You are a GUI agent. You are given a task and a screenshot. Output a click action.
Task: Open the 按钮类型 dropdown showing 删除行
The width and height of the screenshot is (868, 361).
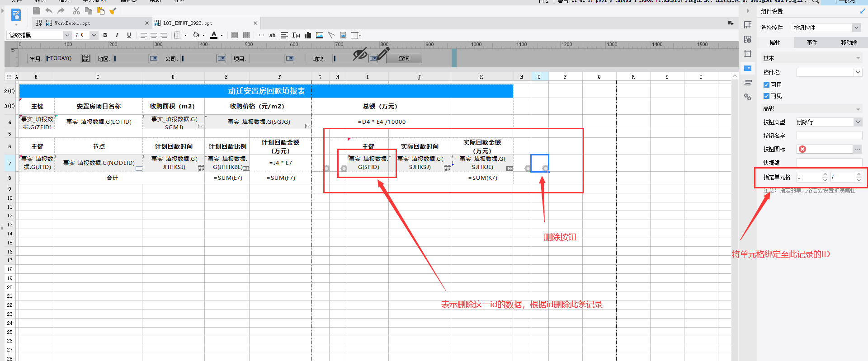(858, 122)
